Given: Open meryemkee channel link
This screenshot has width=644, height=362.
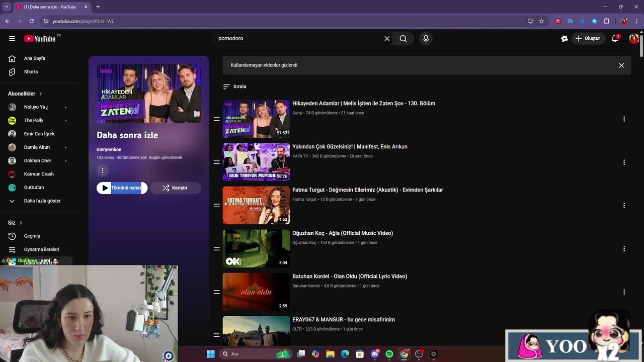Looking at the screenshot, I should tap(109, 149).
